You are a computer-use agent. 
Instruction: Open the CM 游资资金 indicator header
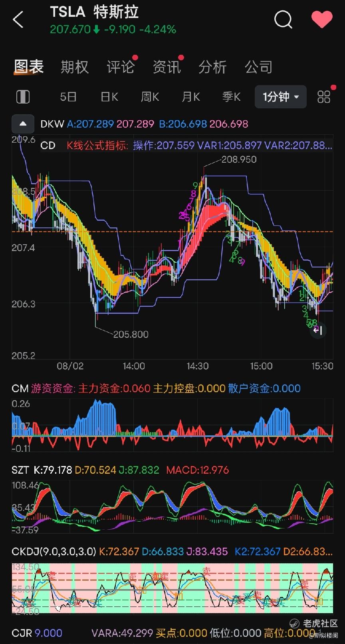[156, 388]
